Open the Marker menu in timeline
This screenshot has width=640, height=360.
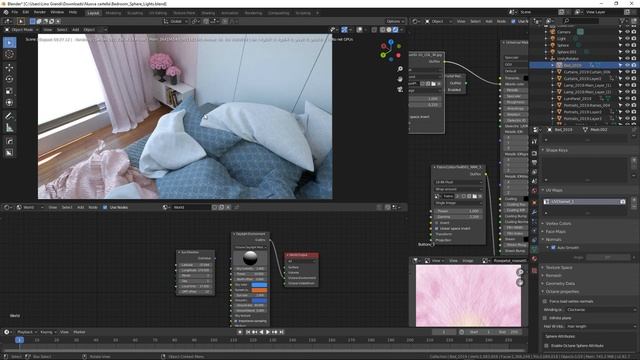click(x=79, y=332)
